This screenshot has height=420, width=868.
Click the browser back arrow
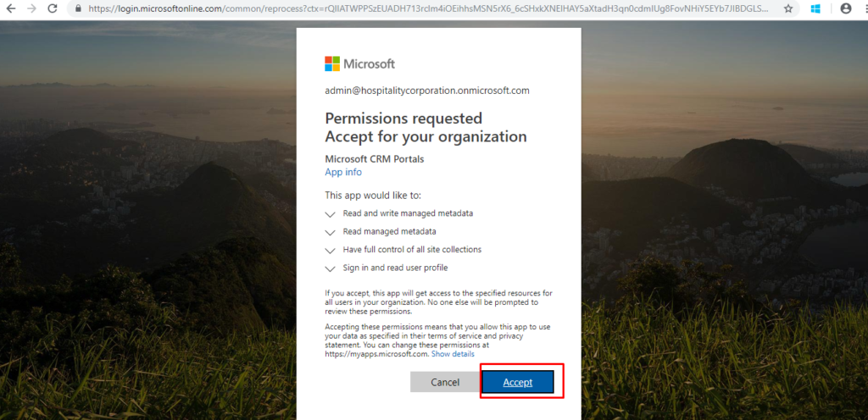coord(10,8)
